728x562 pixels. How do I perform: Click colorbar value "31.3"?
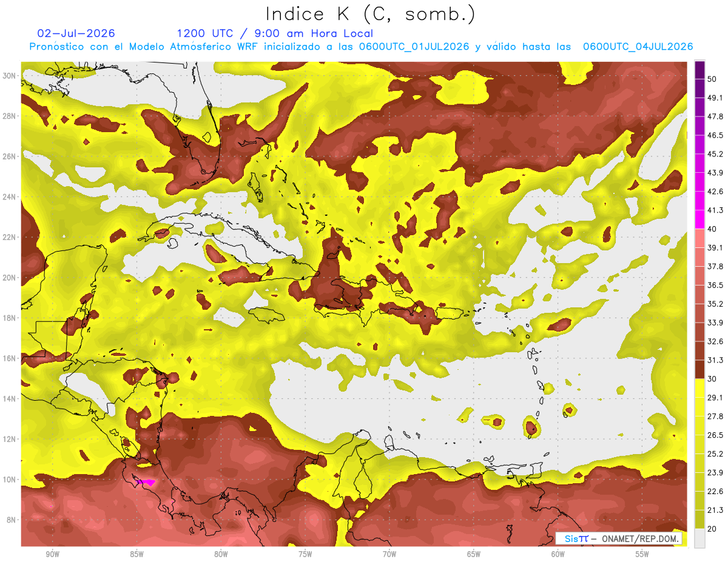click(715, 360)
